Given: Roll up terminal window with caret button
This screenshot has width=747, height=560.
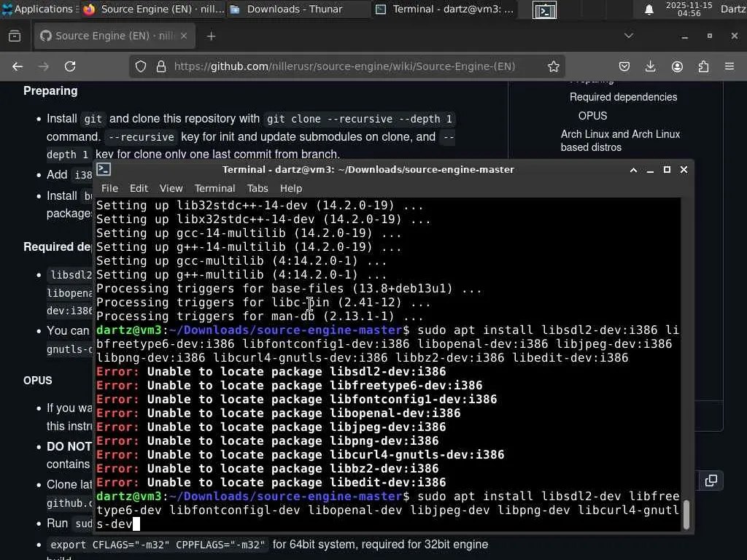Looking at the screenshot, I should click(634, 170).
